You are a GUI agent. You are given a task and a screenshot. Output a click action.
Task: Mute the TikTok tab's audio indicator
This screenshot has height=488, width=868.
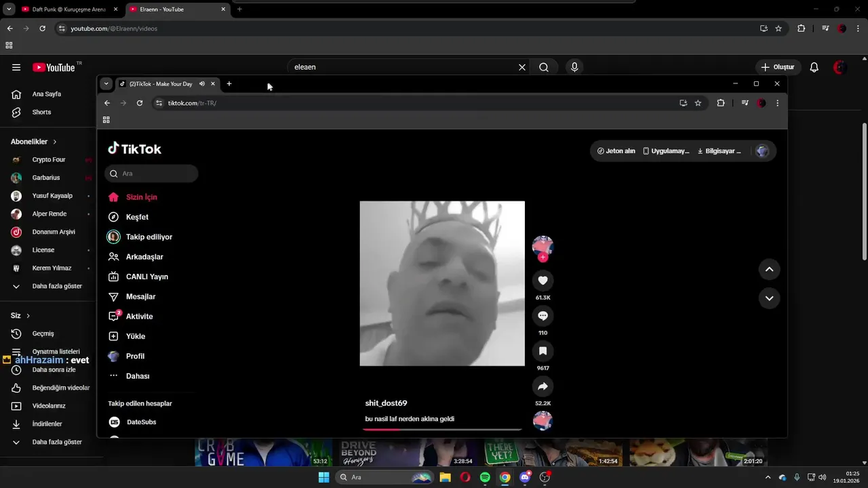(202, 84)
